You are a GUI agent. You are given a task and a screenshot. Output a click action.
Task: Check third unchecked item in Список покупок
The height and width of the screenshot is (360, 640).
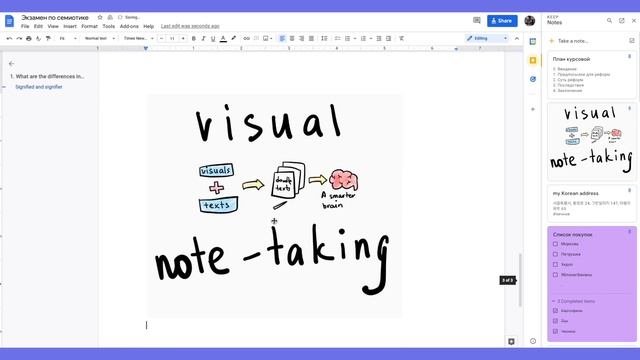click(x=555, y=264)
